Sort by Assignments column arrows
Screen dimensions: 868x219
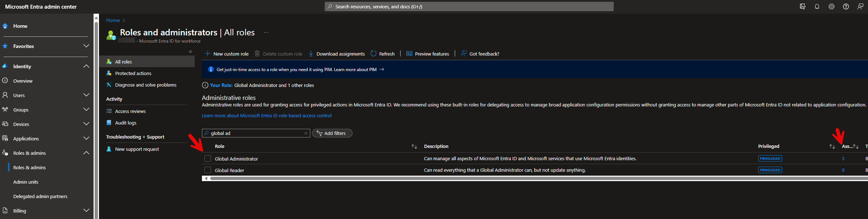[856, 146]
